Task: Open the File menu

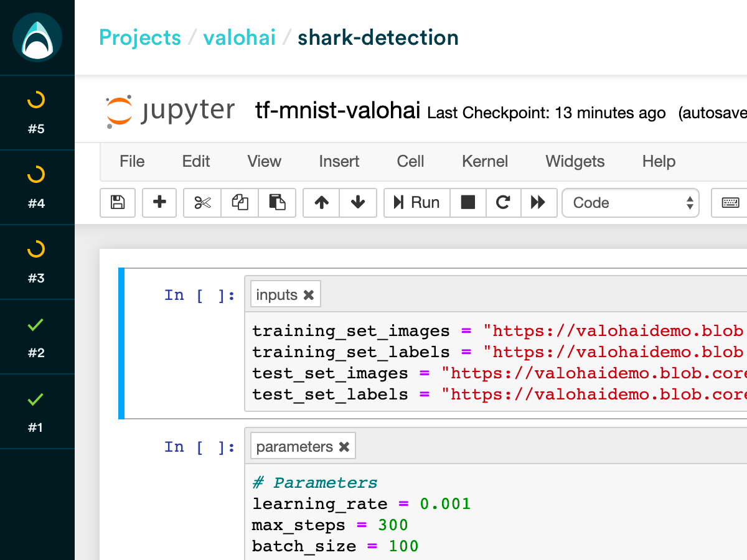Action: [132, 161]
